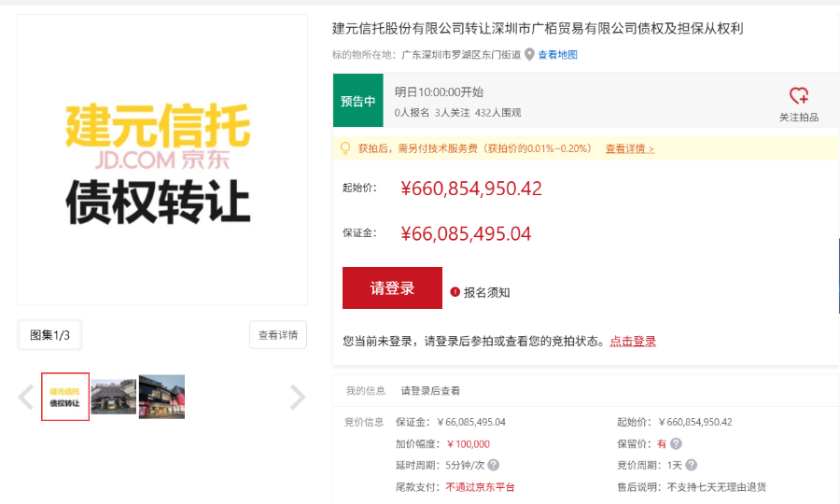Click the help icon next to 延时周期
This screenshot has width=840, height=504.
tap(494, 465)
